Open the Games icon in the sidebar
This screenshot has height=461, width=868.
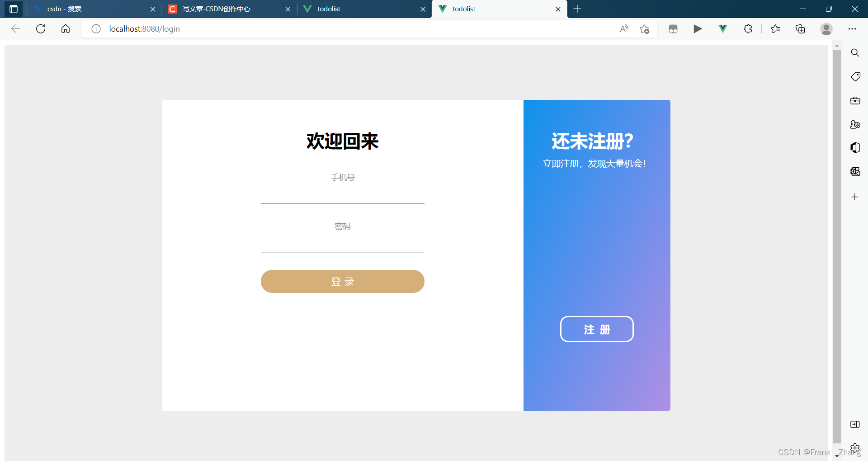point(855,125)
